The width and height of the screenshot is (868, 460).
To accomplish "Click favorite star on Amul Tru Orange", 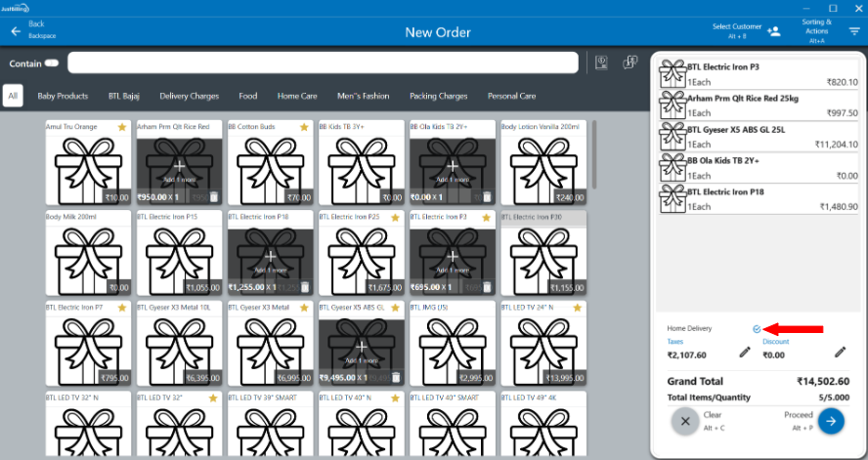I will (122, 127).
